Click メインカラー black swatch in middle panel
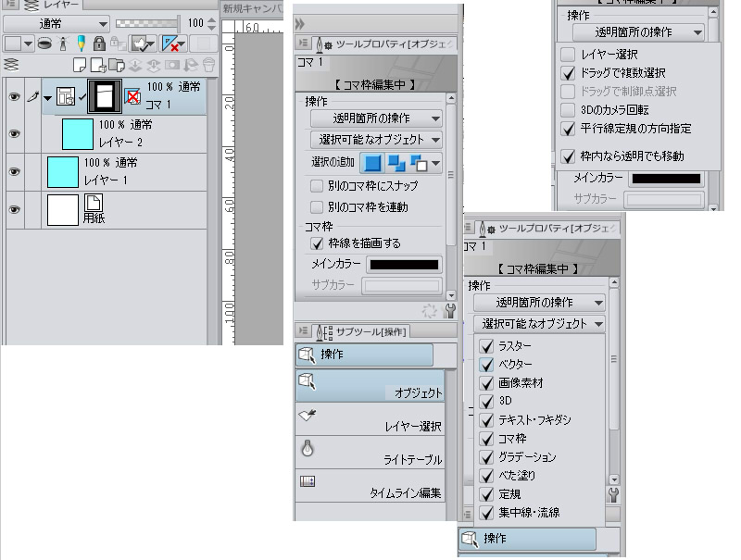The image size is (741, 560). [404, 265]
